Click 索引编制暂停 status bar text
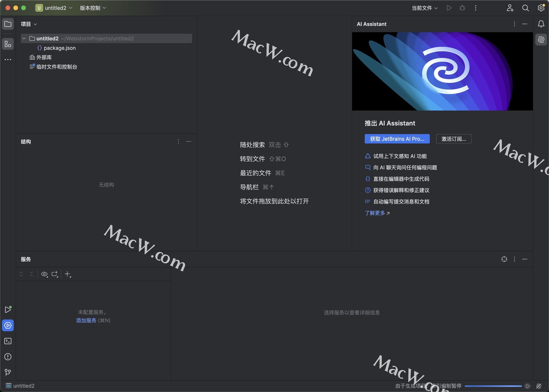The width and height of the screenshot is (549, 392). pyautogui.click(x=446, y=386)
